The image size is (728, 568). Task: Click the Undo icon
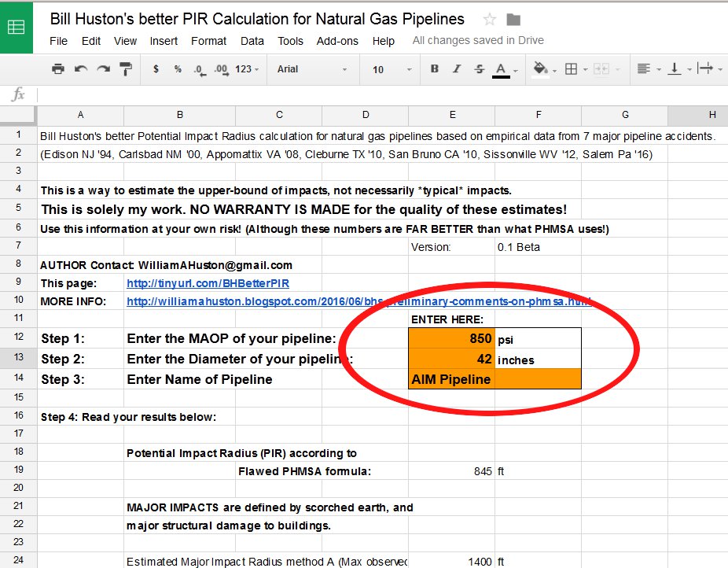(79, 69)
